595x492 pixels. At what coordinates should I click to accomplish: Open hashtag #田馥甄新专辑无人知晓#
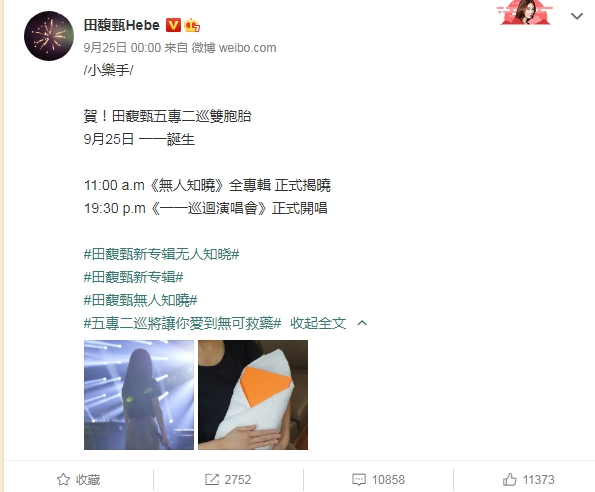[x=162, y=254]
